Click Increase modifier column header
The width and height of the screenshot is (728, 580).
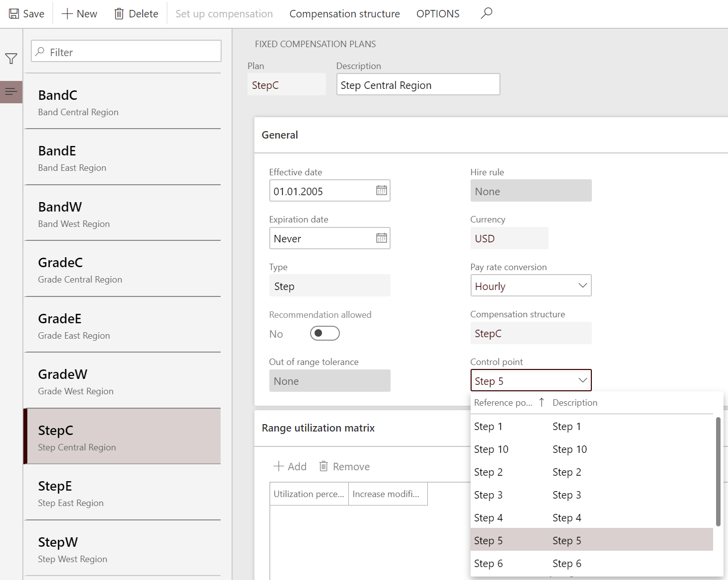point(388,494)
